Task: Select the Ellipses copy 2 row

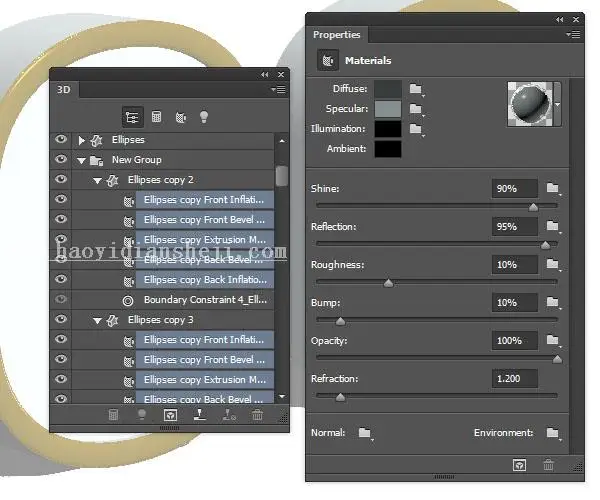Action: coord(173,180)
